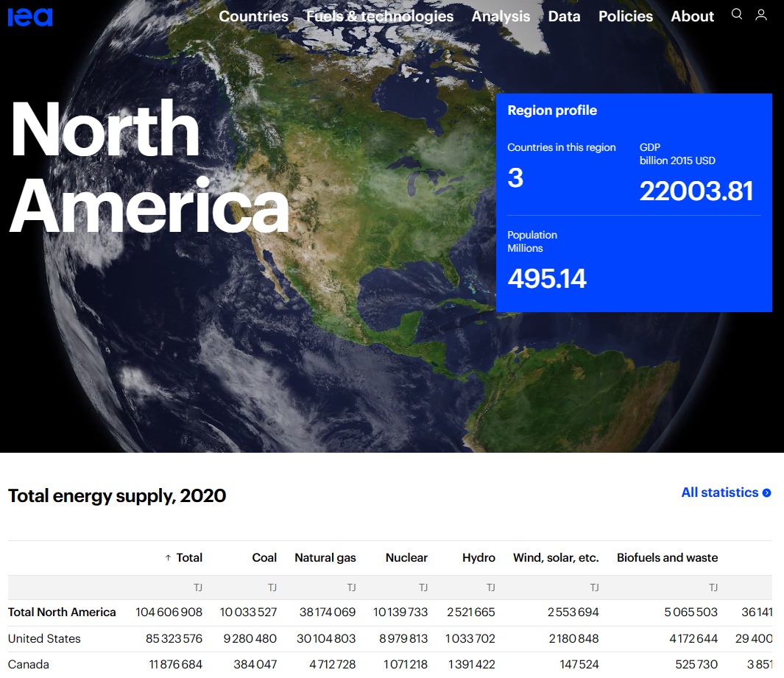Select coal value 10 033 527
The height and width of the screenshot is (678, 784).
248,612
